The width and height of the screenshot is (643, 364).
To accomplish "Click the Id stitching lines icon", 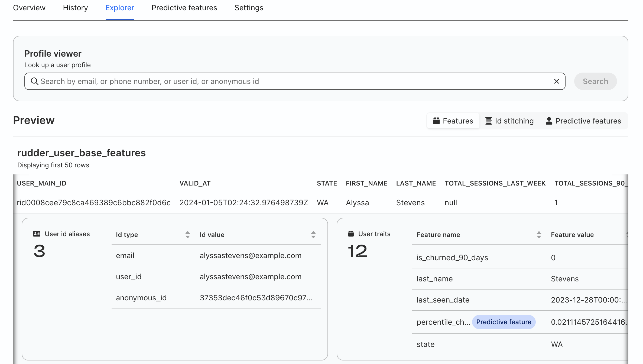I will click(489, 121).
